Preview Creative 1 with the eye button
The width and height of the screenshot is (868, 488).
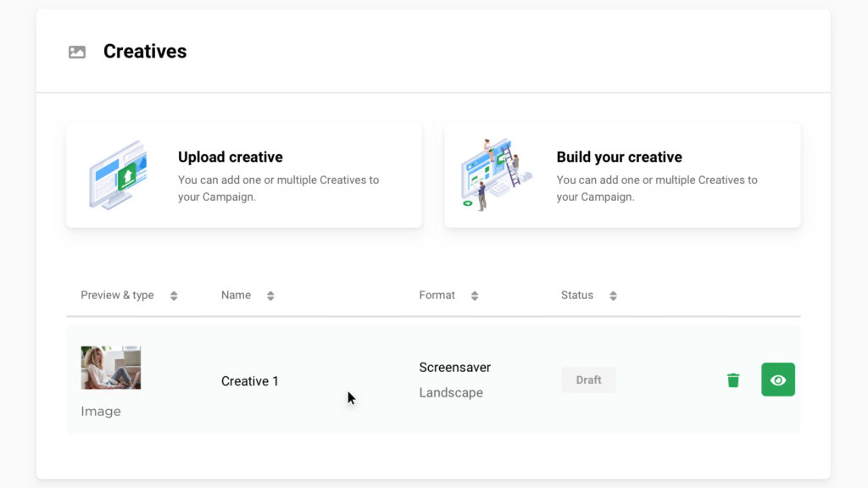pos(777,380)
